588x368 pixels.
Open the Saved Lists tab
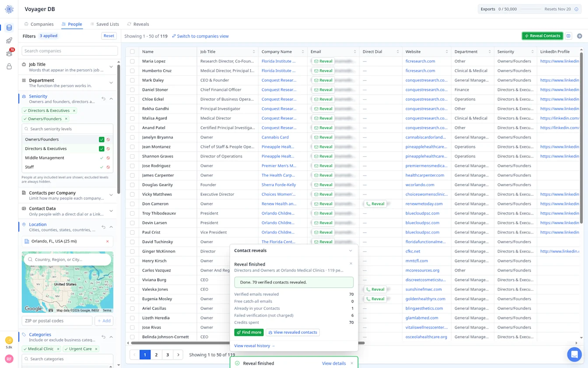[x=105, y=24]
